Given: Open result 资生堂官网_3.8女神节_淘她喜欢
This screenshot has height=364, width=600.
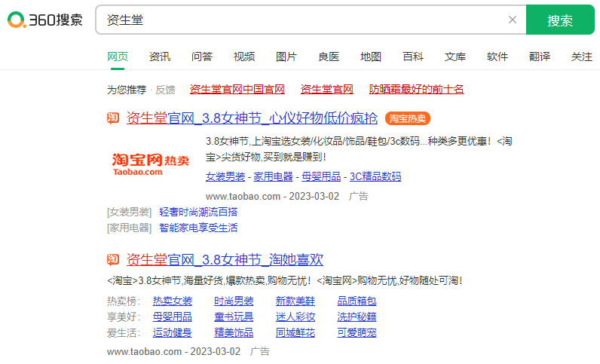Looking at the screenshot, I should click(225, 260).
